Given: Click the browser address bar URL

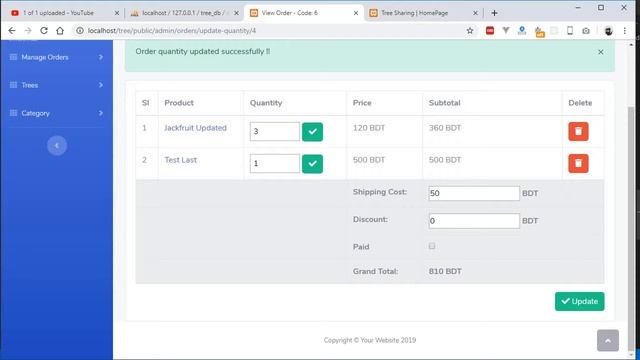Looking at the screenshot, I should (172, 31).
